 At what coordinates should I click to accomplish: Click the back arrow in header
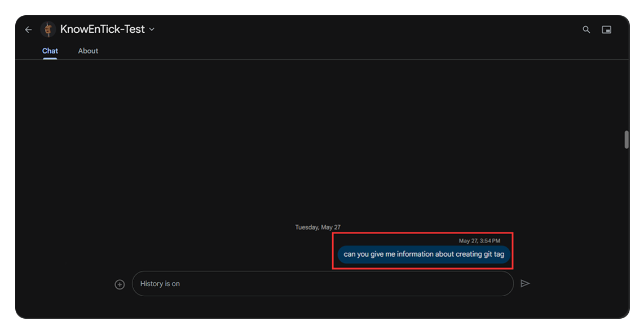coord(28,30)
